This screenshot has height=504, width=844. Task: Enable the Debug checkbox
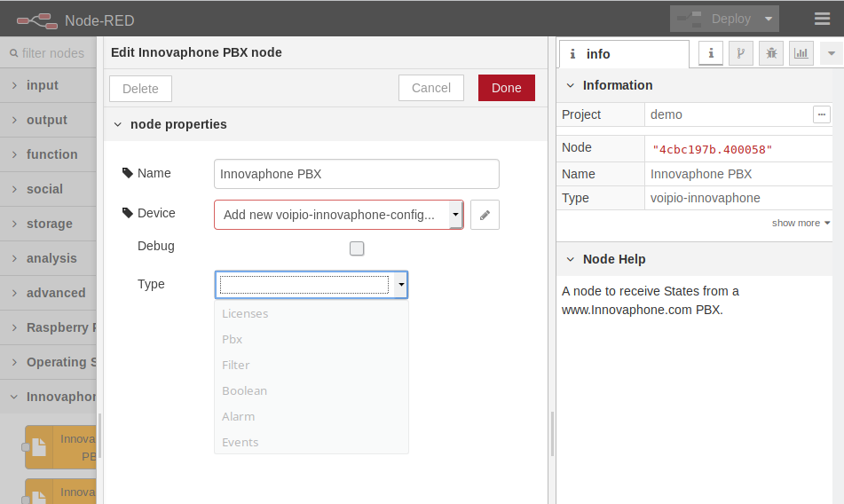[x=357, y=248]
